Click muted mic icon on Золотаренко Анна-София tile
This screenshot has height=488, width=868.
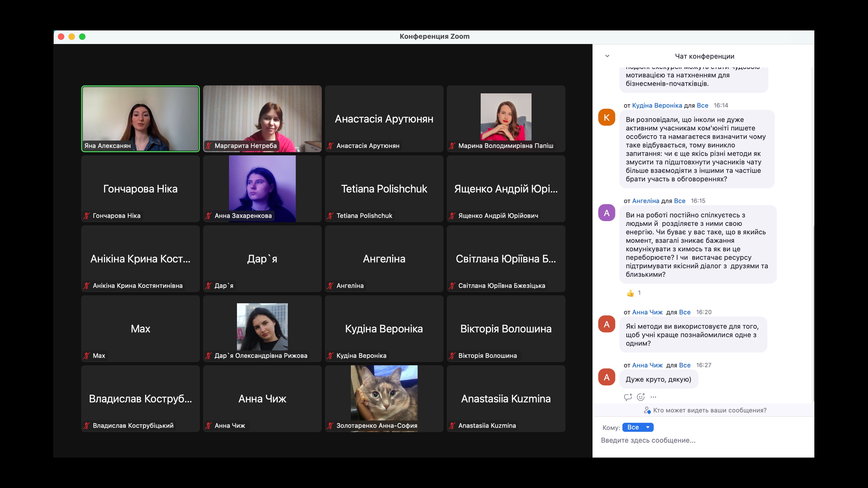click(330, 426)
